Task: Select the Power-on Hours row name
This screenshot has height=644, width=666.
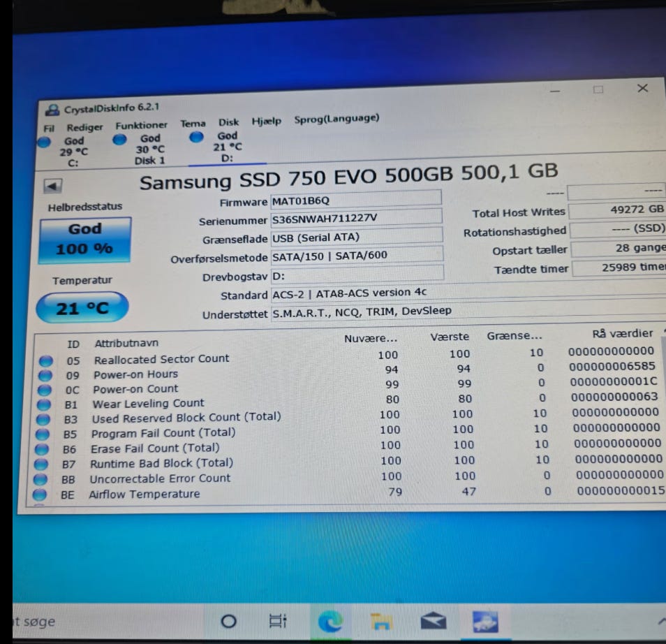Action: (135, 374)
